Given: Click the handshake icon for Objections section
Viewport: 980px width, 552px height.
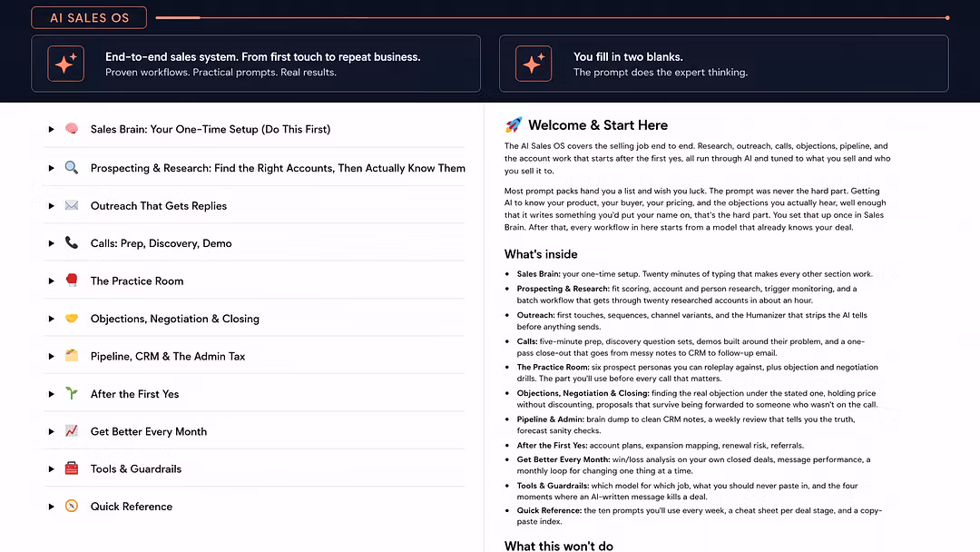Looking at the screenshot, I should [72, 318].
